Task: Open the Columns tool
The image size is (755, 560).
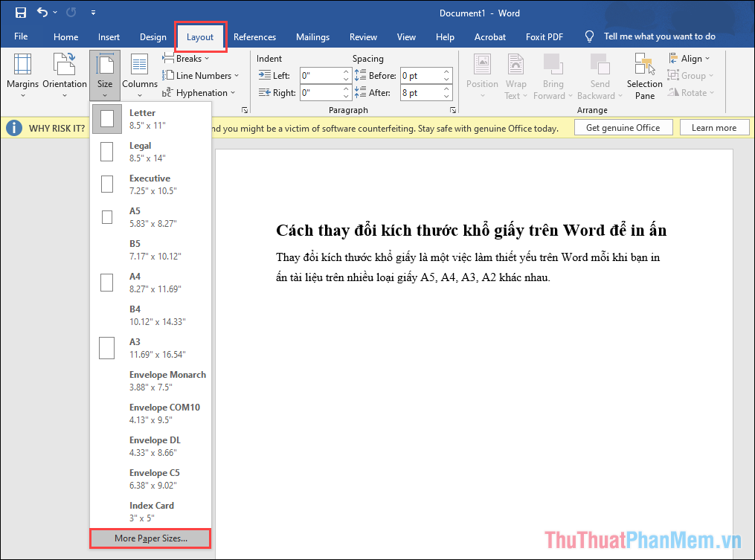Action: 140,75
